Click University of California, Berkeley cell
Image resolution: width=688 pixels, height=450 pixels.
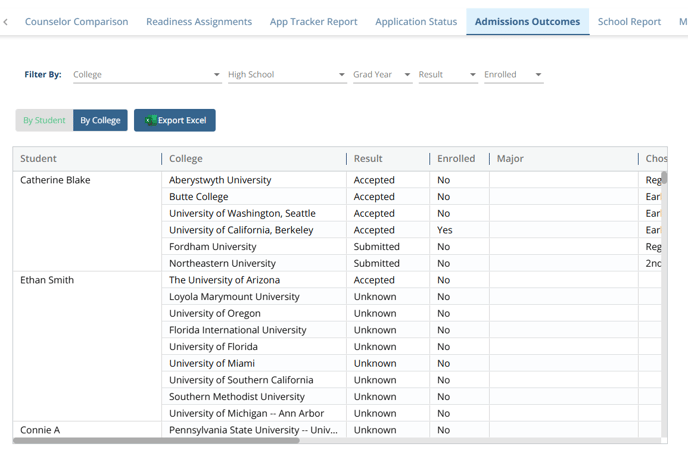point(254,230)
